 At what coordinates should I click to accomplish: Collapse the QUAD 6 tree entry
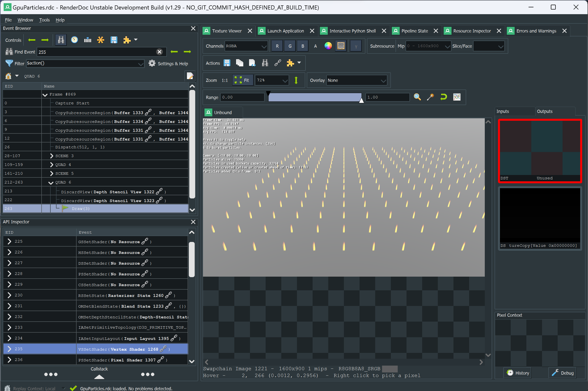coord(51,182)
